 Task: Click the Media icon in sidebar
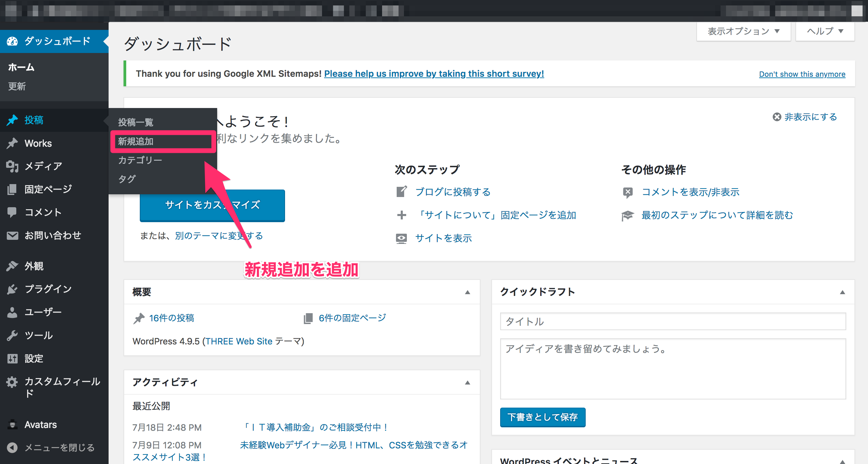12,166
